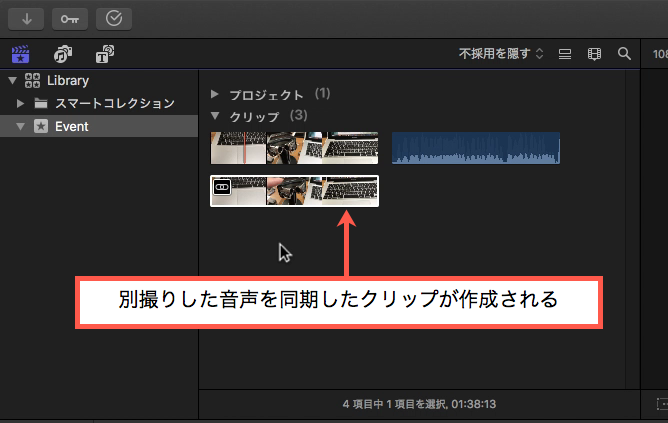Show the Libraries sidebar clapperboard icon
Screen dimensions: 668x423
[20, 54]
